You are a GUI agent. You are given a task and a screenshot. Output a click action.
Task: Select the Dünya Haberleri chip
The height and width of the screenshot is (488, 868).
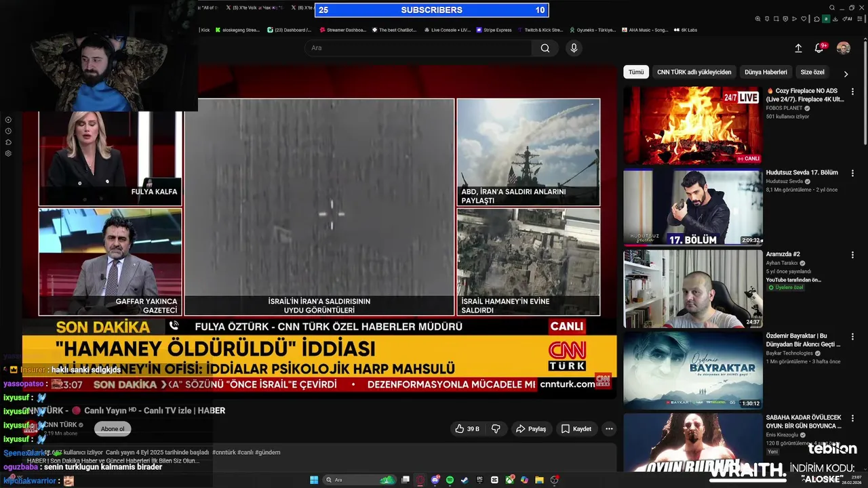click(766, 72)
